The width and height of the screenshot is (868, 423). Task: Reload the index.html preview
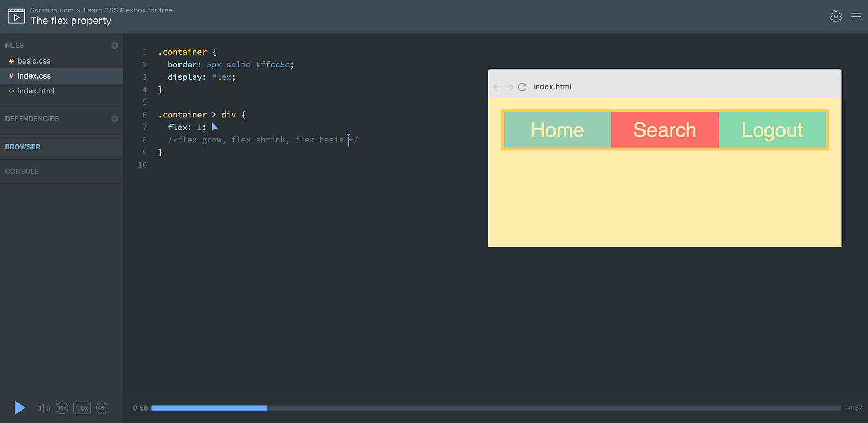pyautogui.click(x=522, y=87)
